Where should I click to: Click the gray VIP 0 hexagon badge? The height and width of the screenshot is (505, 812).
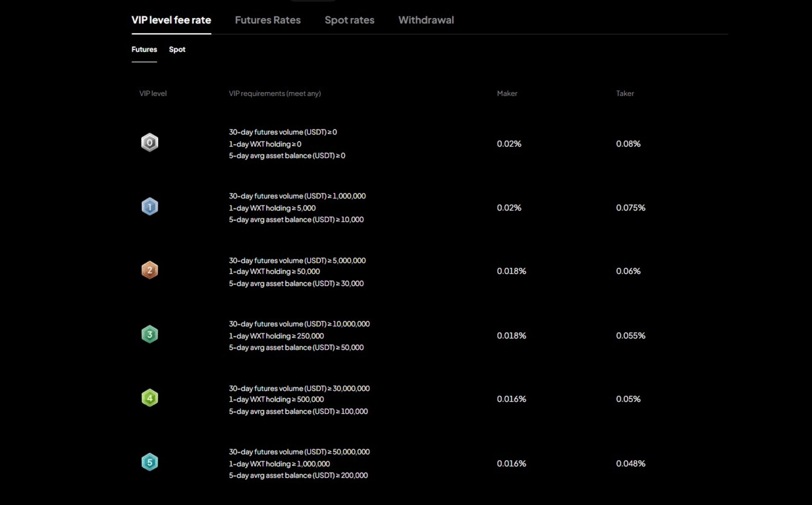pyautogui.click(x=150, y=142)
